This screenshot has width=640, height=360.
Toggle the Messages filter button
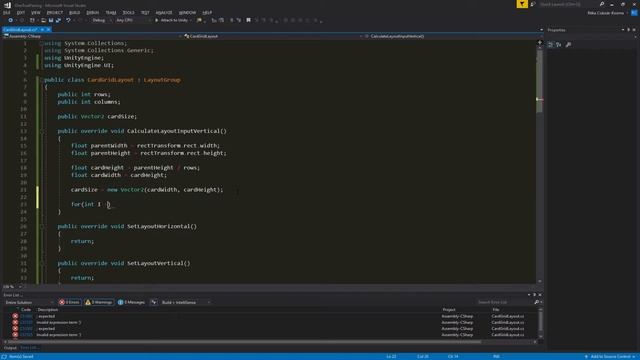coord(131,302)
